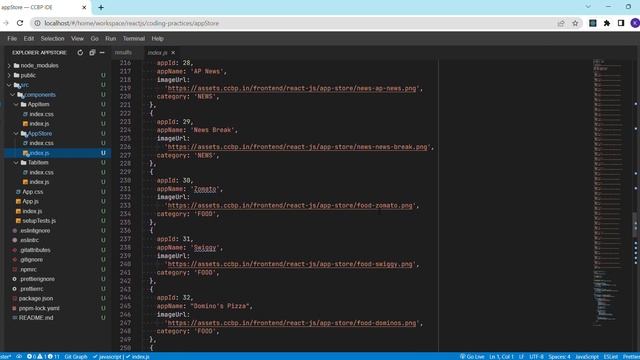Open the Edit menu
This screenshot has width=640, height=360.
(x=29, y=38)
